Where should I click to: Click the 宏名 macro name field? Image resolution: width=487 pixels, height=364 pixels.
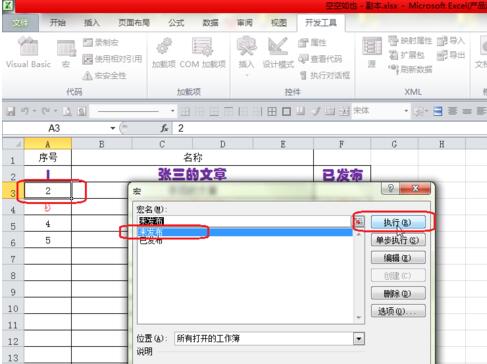pos(245,221)
